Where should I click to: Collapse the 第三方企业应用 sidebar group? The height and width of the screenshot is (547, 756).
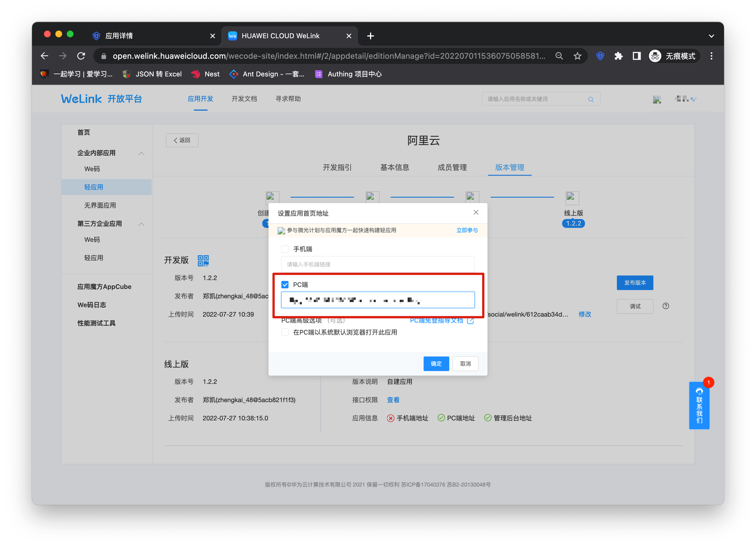tap(141, 224)
